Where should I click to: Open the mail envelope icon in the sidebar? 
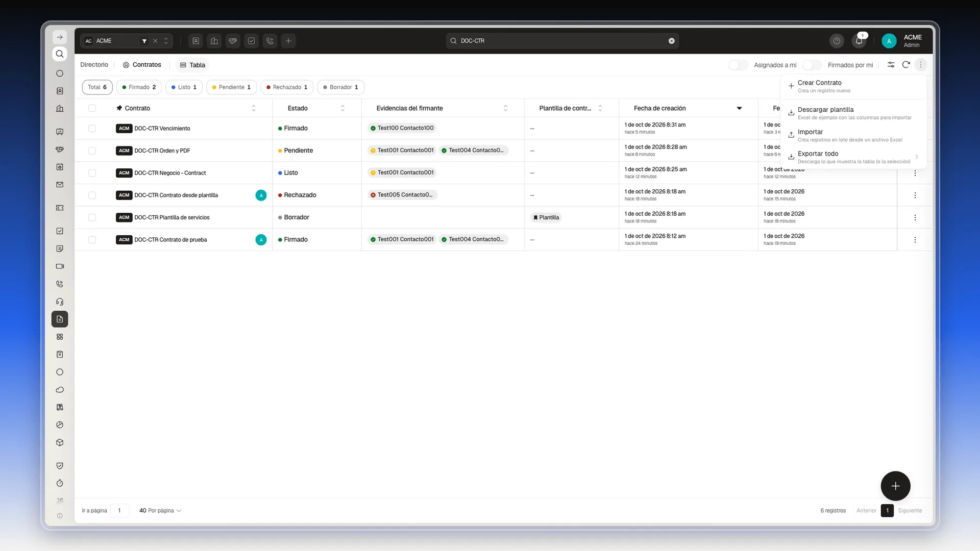pyautogui.click(x=60, y=185)
